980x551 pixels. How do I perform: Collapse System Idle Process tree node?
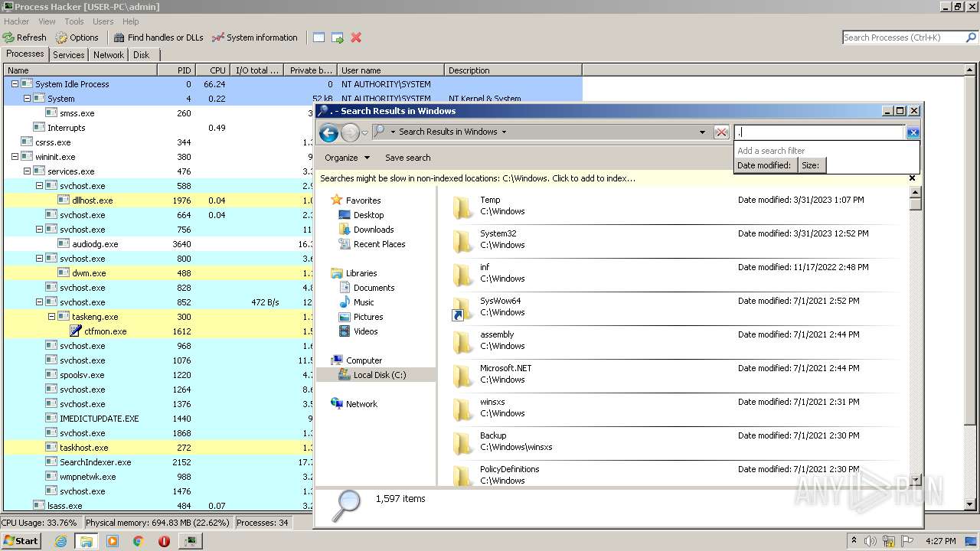click(x=15, y=84)
